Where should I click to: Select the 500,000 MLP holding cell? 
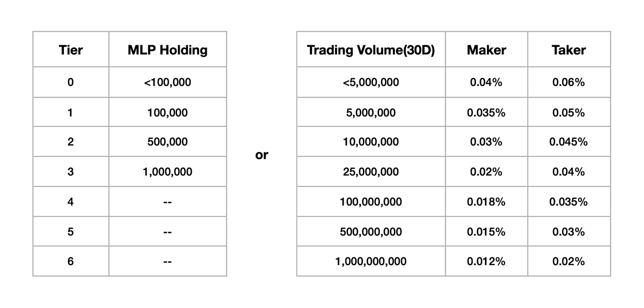click(168, 142)
